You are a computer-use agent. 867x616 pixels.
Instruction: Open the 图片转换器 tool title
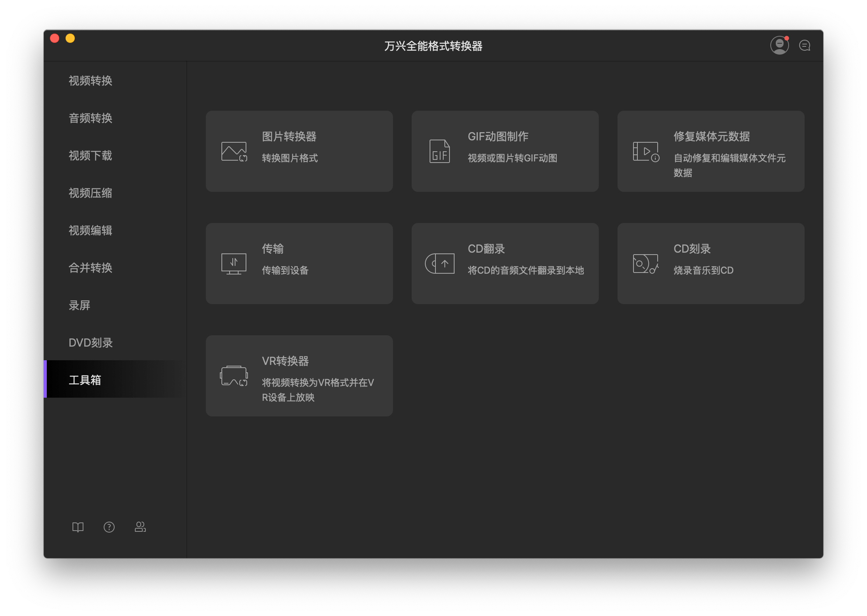pyautogui.click(x=289, y=136)
